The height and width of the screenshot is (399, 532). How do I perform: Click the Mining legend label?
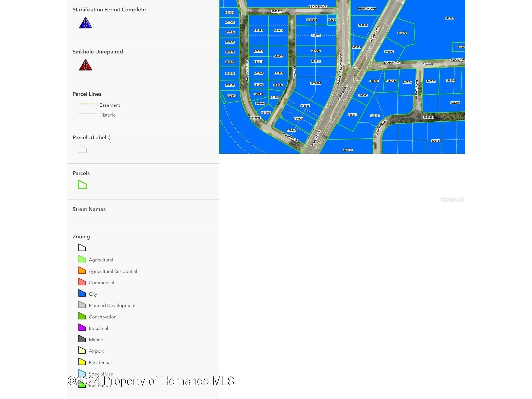96,340
